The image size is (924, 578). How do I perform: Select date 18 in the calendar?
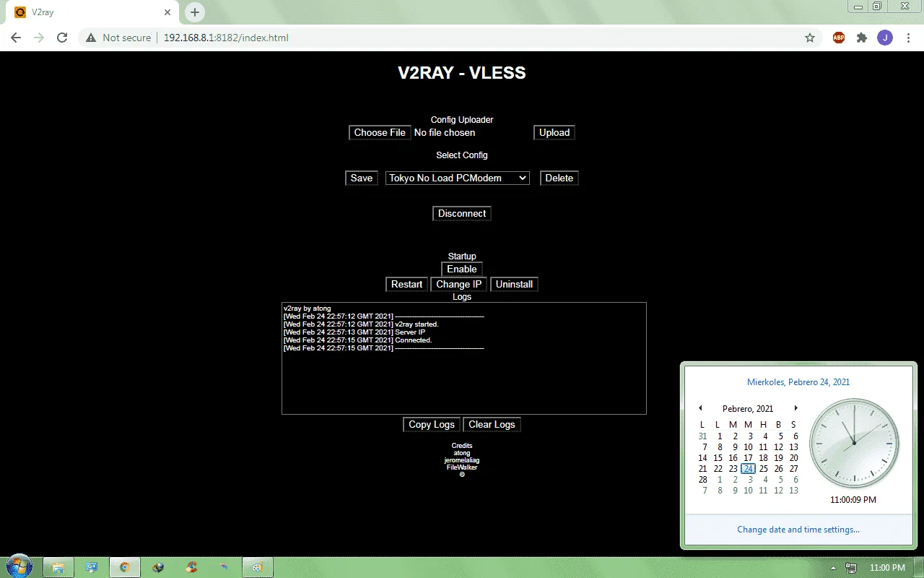(x=763, y=458)
